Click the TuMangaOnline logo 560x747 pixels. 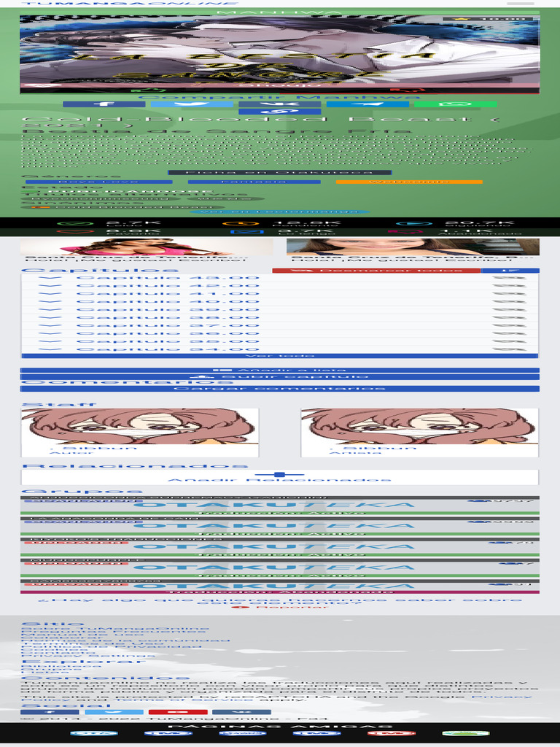click(x=130, y=3)
